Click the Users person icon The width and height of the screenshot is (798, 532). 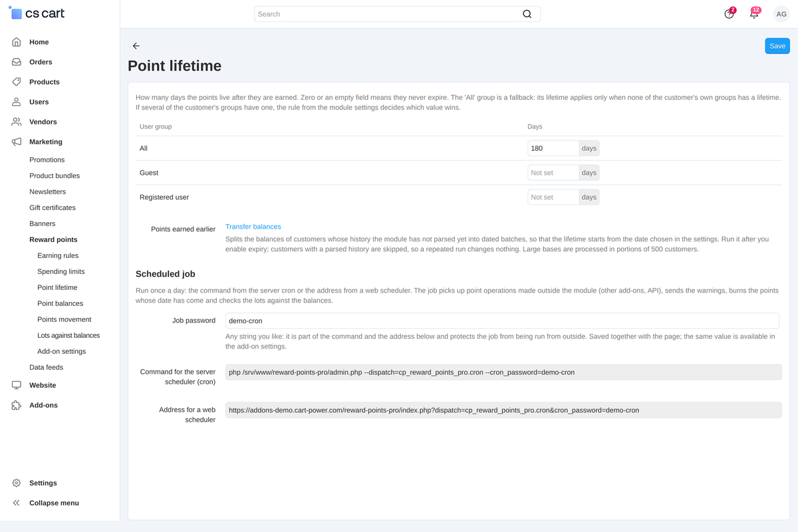[x=17, y=102]
